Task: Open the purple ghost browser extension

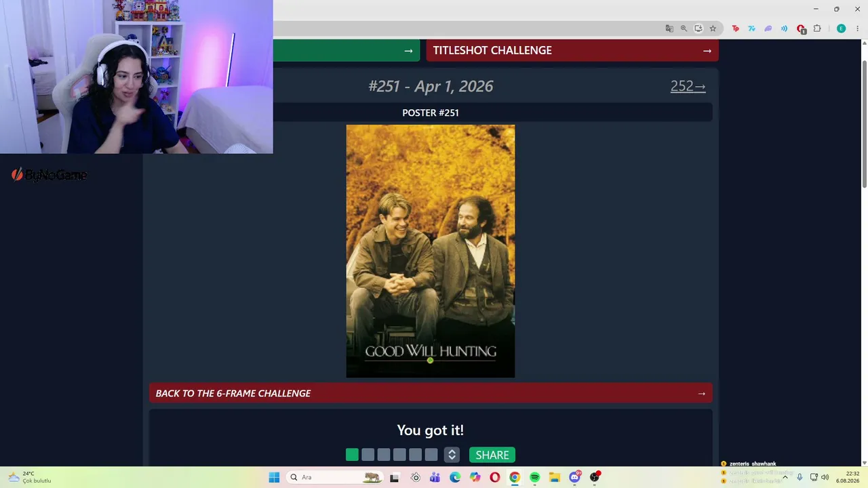Action: coord(768,28)
